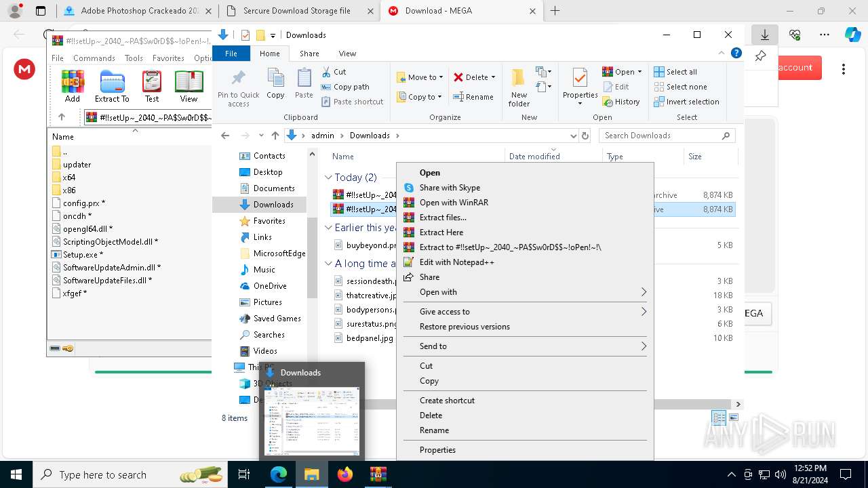Click Select all in ribbon

(675, 72)
